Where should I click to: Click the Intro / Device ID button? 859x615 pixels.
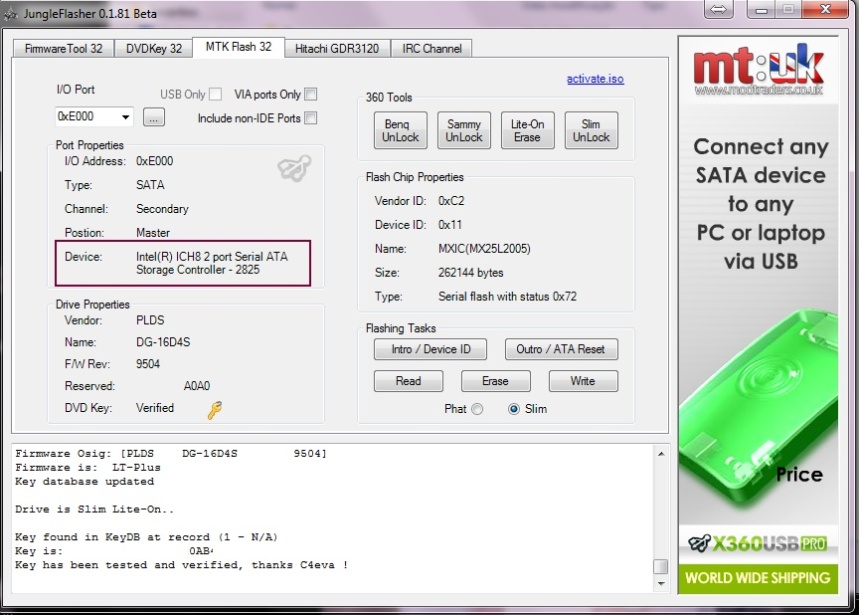click(x=431, y=349)
